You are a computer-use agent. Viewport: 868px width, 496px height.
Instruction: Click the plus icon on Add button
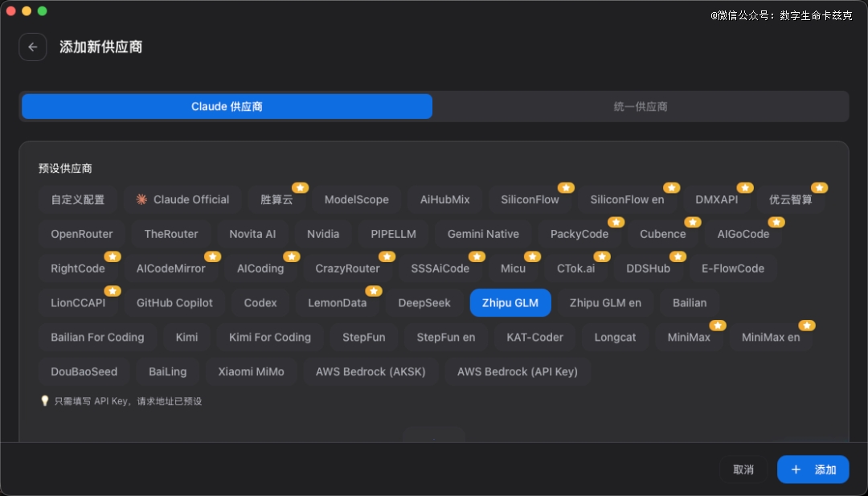click(796, 469)
